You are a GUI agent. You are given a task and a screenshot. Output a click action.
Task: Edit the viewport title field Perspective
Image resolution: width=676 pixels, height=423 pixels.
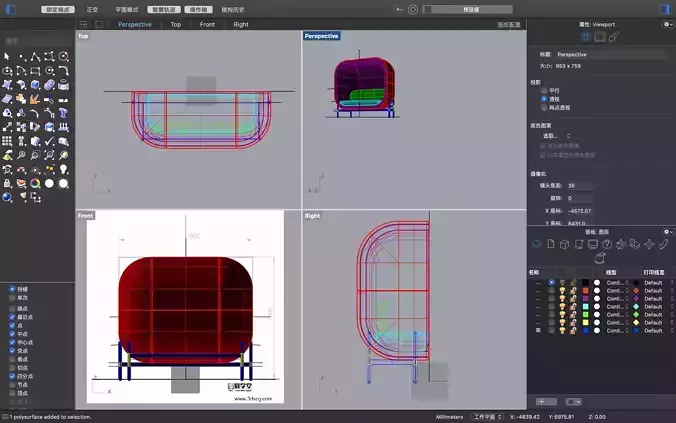(610, 54)
